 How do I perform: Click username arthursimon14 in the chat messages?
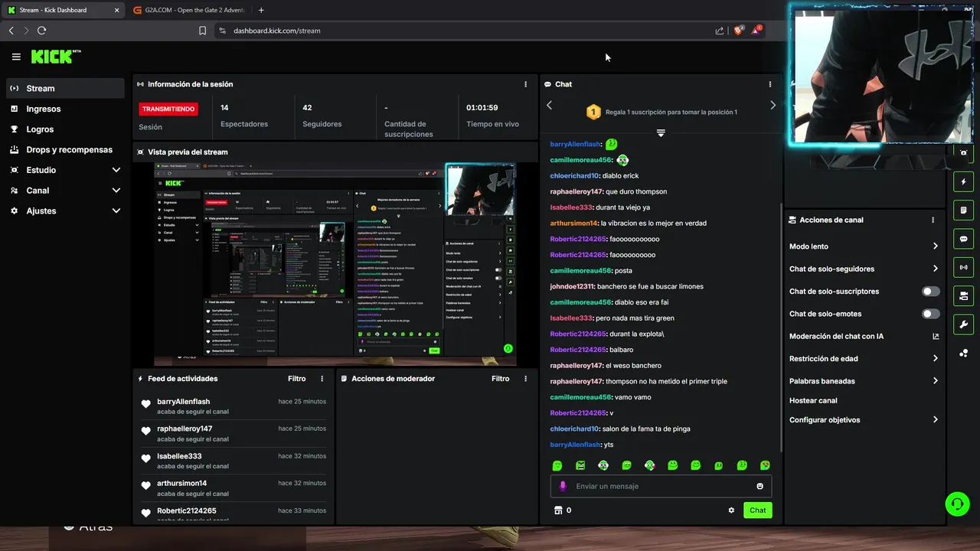coord(573,223)
